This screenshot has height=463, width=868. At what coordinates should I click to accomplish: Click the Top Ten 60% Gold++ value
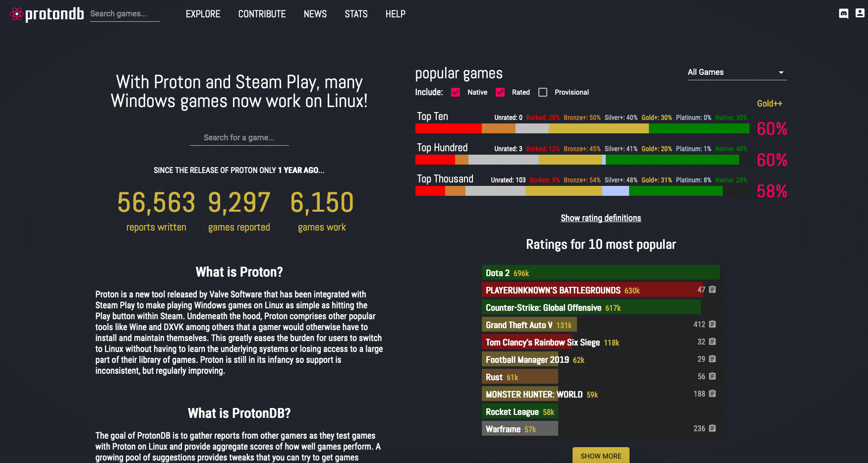772,129
